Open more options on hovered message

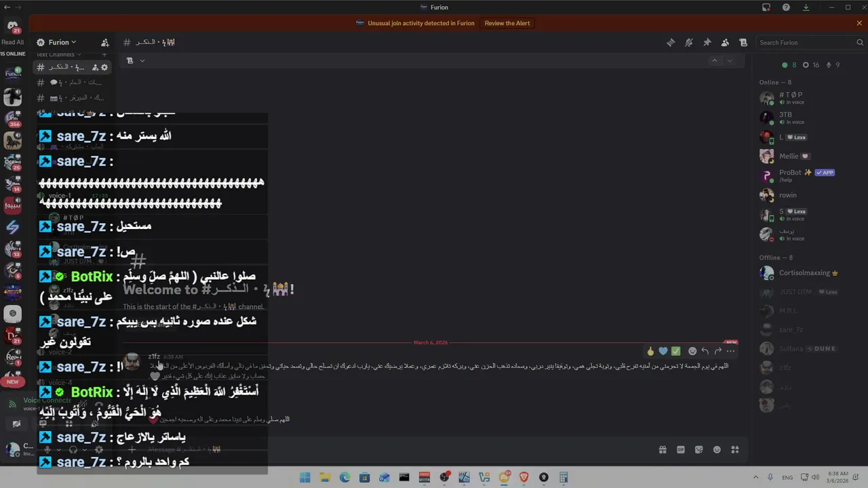[x=730, y=351]
